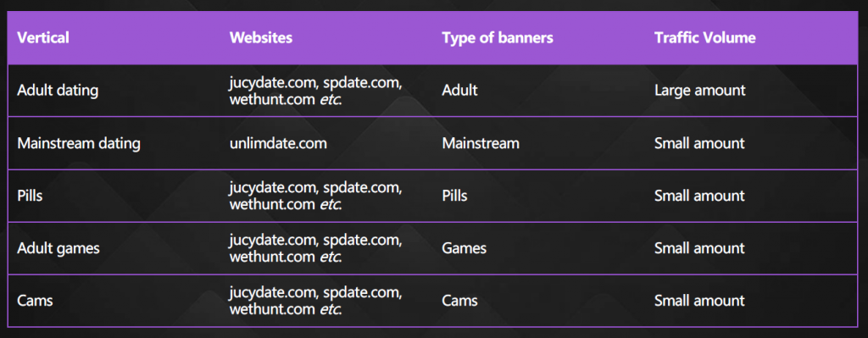This screenshot has width=868, height=338.
Task: Click the unlimdate.com website text
Action: tap(278, 143)
